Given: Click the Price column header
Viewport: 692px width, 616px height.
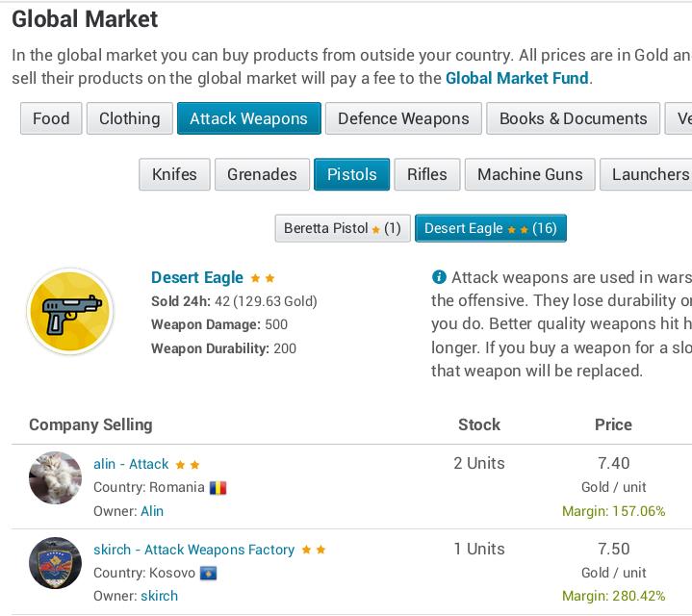Looking at the screenshot, I should (613, 424).
